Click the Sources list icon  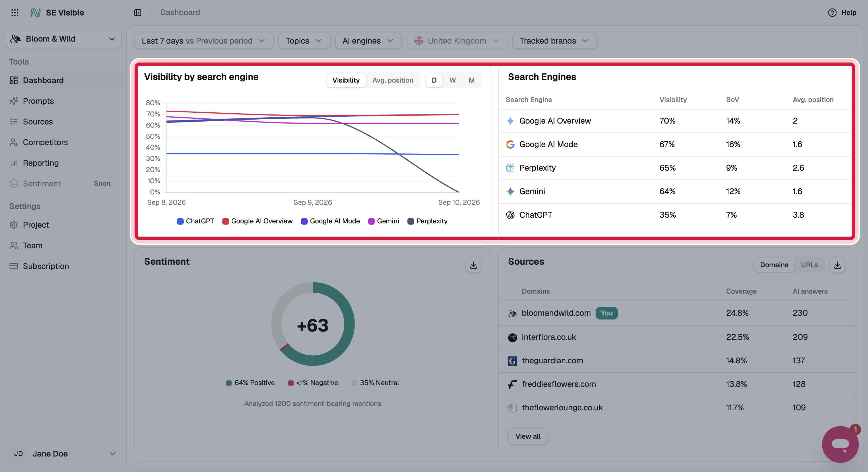point(14,122)
